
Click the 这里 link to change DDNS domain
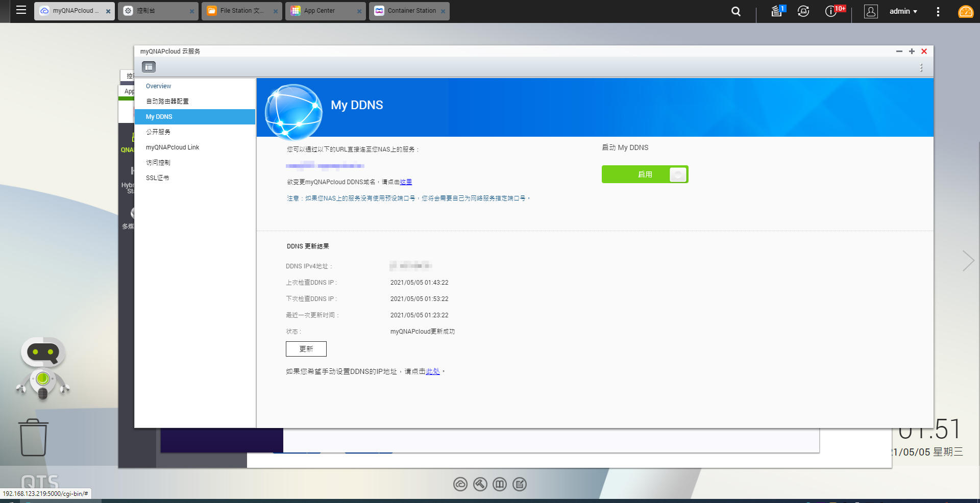point(405,182)
